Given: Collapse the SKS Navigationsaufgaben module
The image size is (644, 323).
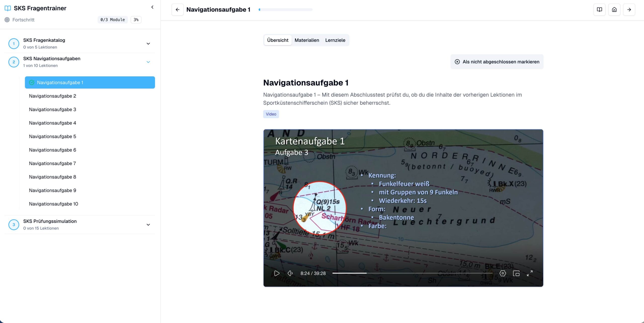Looking at the screenshot, I should click(x=148, y=62).
